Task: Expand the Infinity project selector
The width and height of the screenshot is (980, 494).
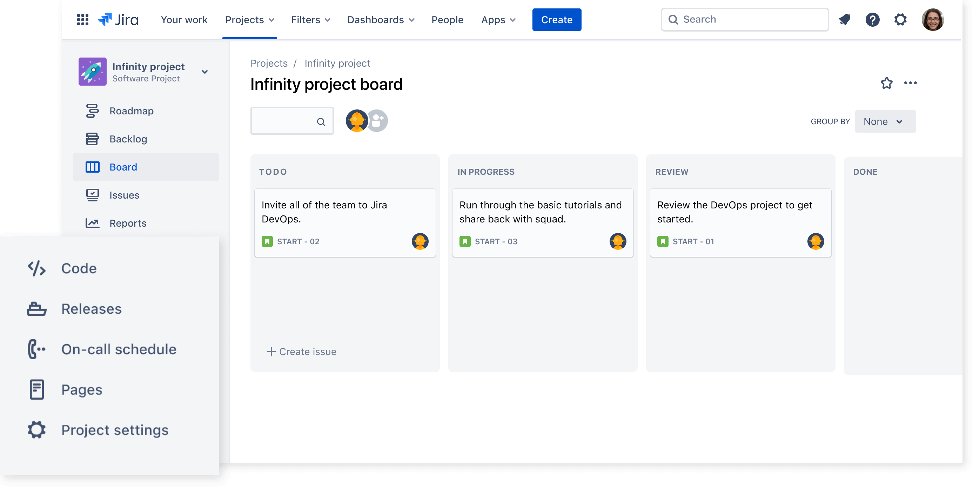Action: (205, 71)
